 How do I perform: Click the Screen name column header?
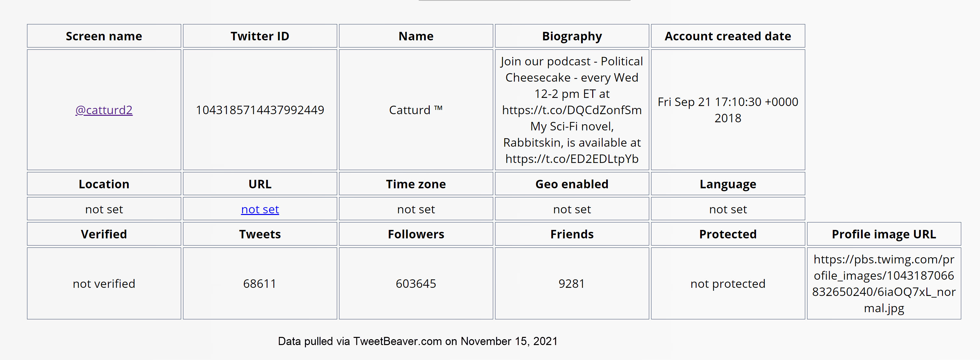pos(104,36)
